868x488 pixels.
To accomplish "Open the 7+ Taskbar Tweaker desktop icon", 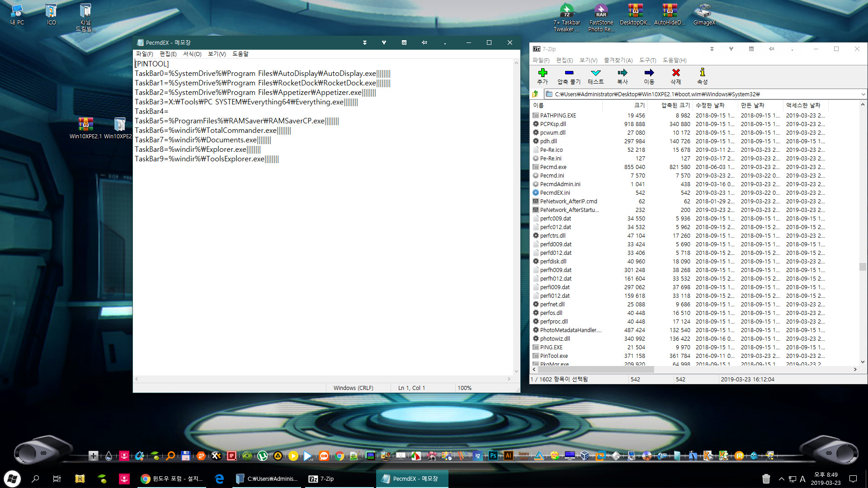I will [566, 18].
